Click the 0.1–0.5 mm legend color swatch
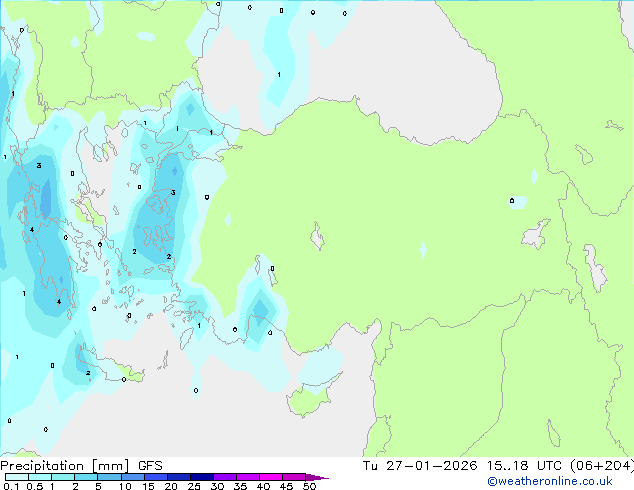This screenshot has width=634, height=490. click(x=17, y=477)
